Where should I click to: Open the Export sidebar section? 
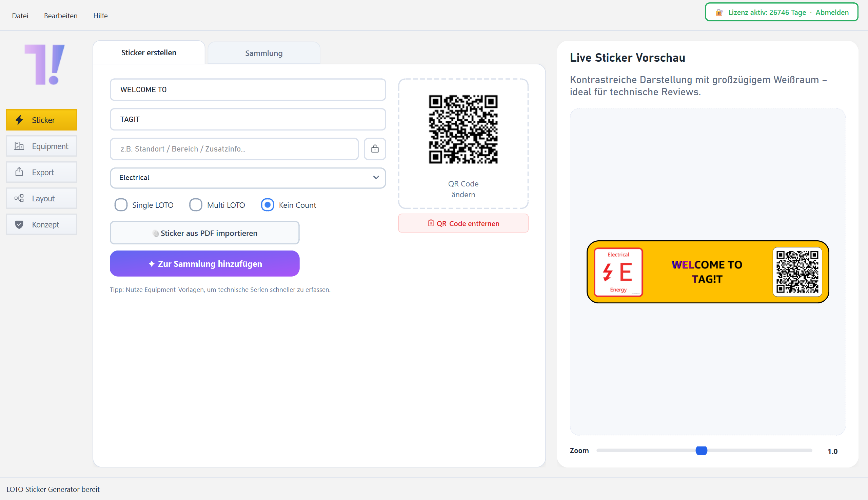[x=42, y=172]
